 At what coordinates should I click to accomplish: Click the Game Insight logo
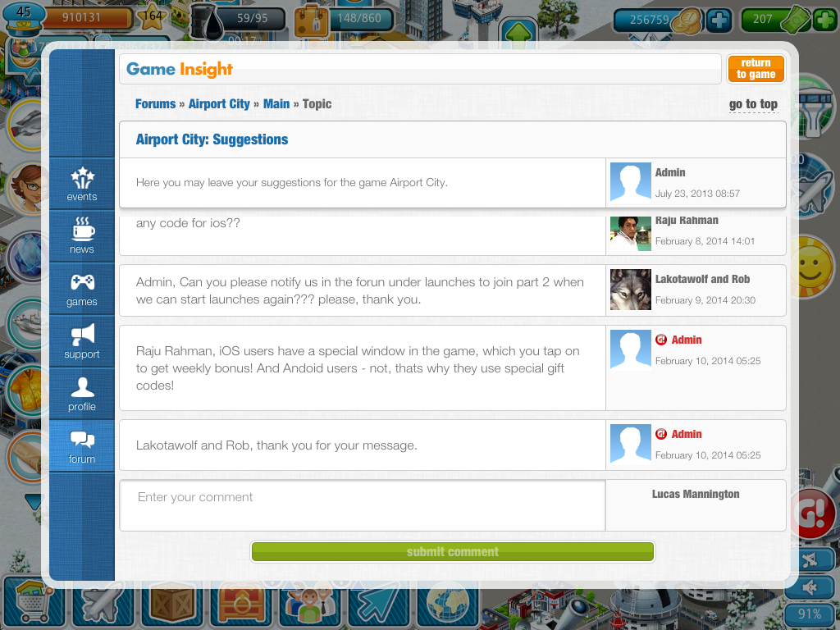(x=180, y=69)
